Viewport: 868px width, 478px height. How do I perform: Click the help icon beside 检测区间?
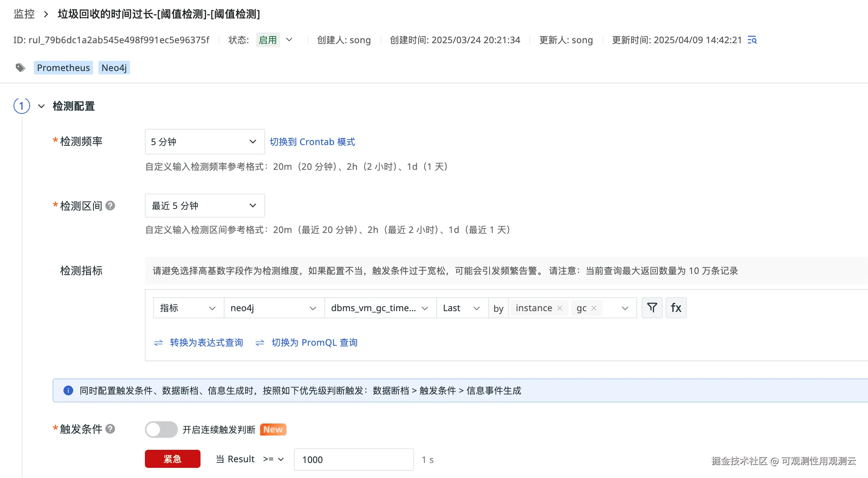(110, 206)
